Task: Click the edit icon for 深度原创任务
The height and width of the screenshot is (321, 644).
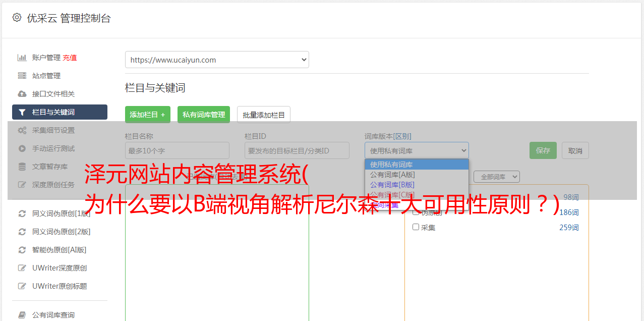Action: tap(22, 185)
